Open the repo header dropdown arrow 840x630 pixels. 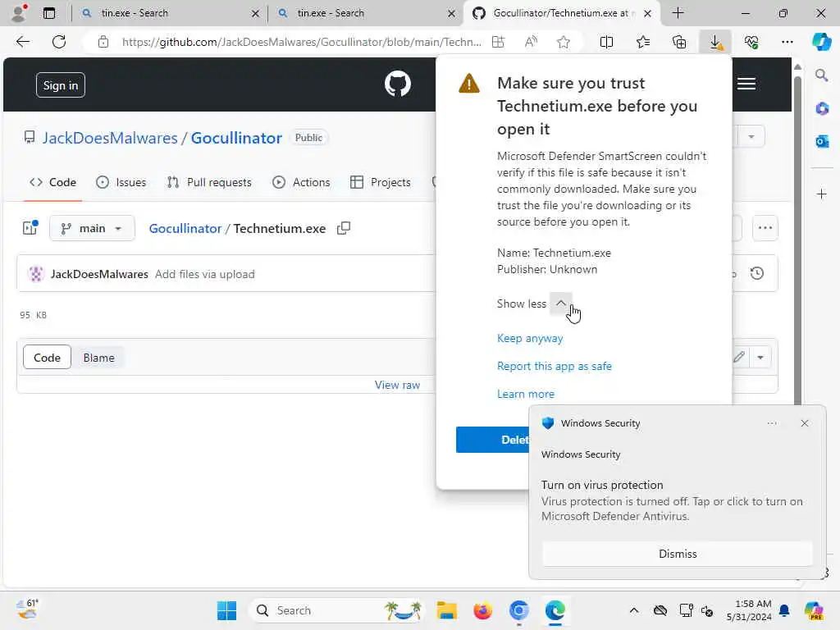(x=751, y=137)
